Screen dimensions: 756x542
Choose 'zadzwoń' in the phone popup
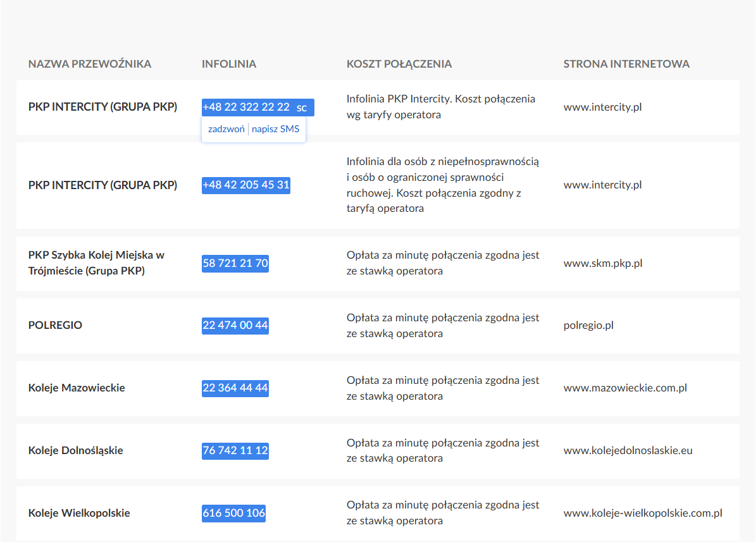pos(226,129)
